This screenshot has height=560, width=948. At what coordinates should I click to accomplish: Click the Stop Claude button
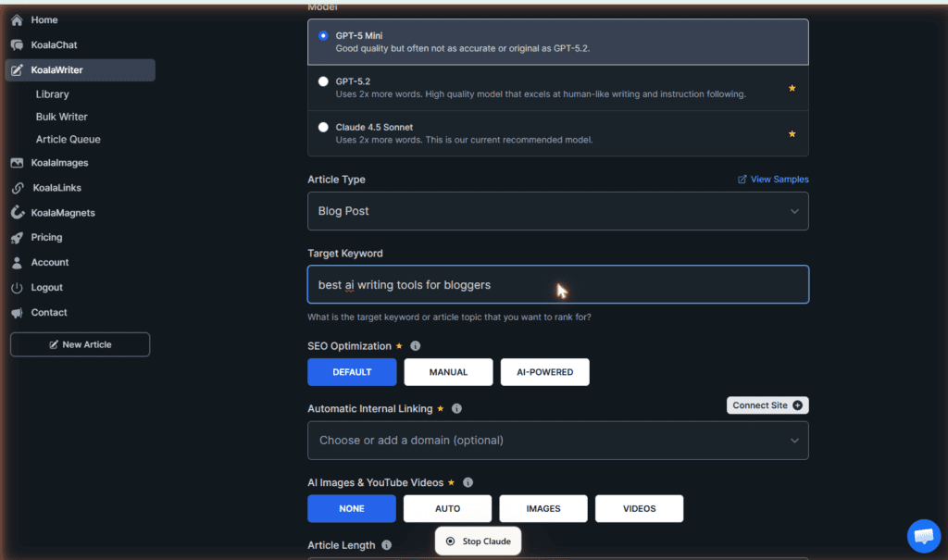(479, 541)
